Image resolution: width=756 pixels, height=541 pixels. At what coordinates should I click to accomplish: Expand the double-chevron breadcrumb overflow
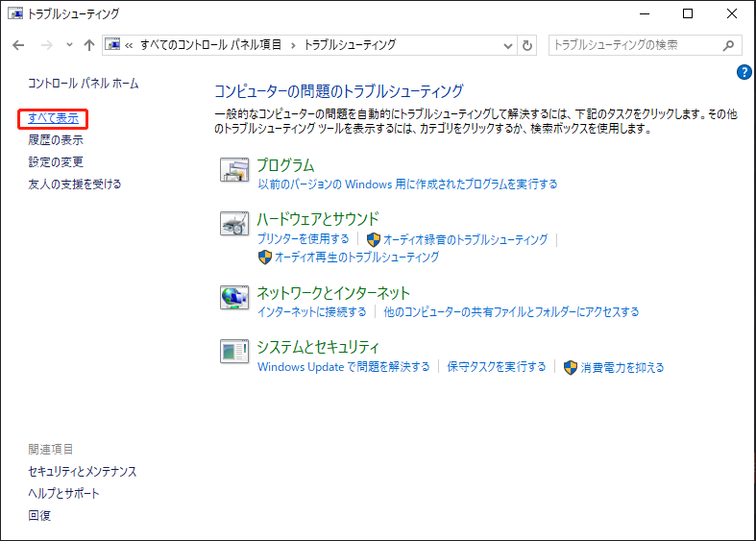click(129, 46)
